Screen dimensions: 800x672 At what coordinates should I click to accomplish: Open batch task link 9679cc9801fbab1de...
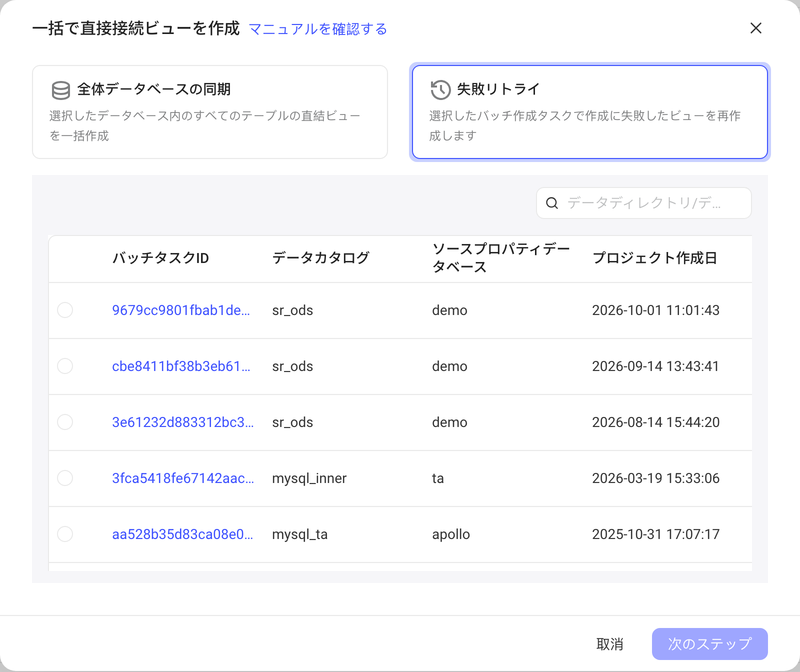(x=181, y=310)
